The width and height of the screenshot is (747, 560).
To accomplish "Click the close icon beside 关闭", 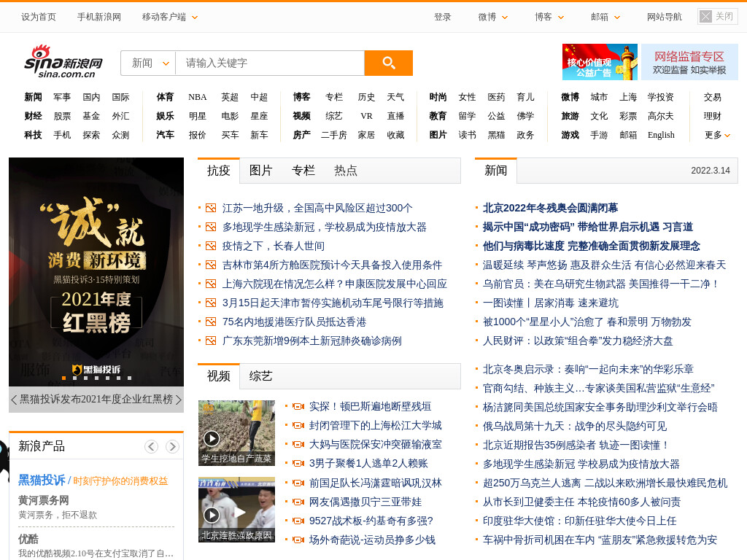I will (705, 17).
